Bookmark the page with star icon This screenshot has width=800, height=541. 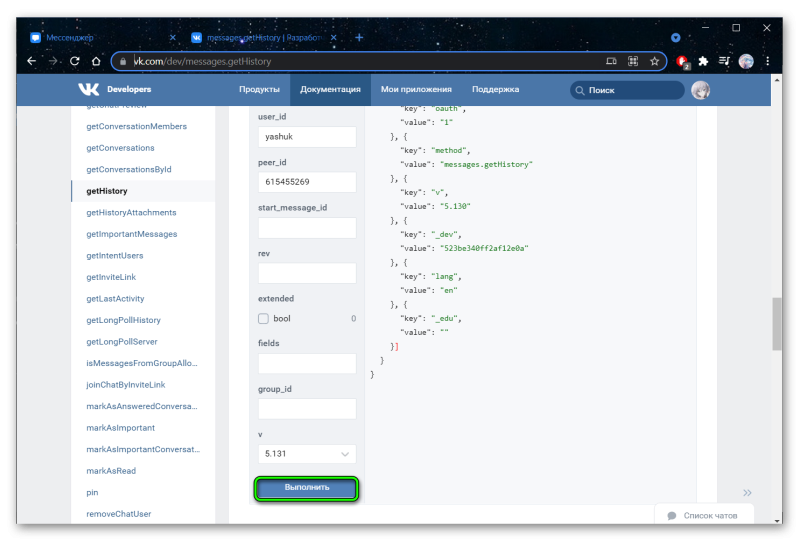(x=655, y=61)
